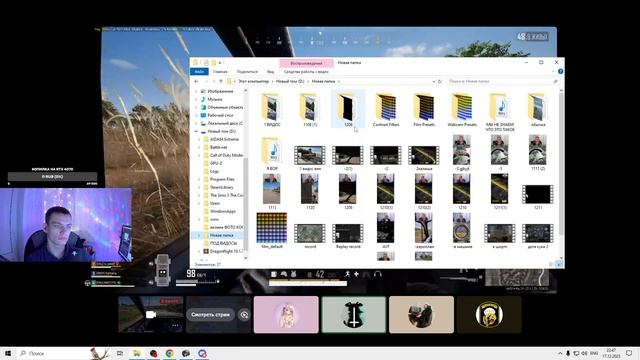Select the "Replay record" video file

coord(348,236)
